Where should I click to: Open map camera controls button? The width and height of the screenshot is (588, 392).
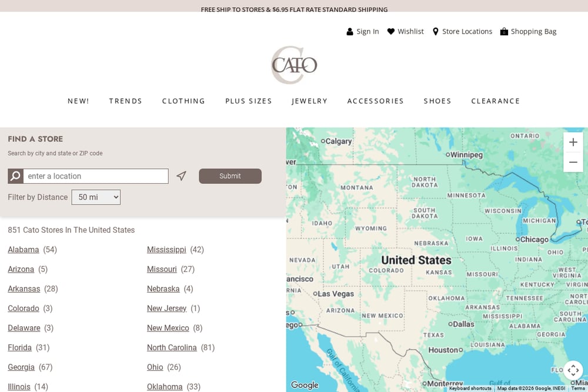[573, 371]
